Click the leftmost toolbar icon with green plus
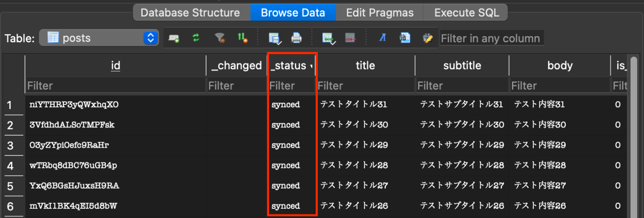Image resolution: width=644 pixels, height=218 pixels. click(x=173, y=38)
